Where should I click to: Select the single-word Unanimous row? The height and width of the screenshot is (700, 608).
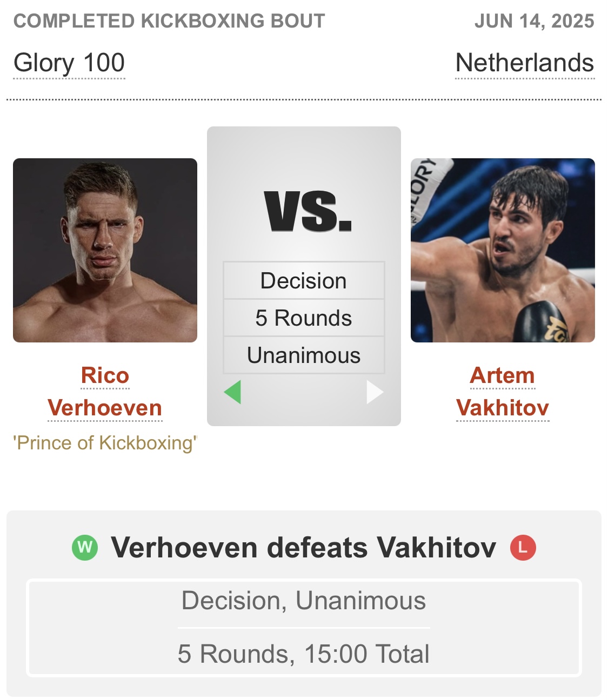tap(304, 355)
